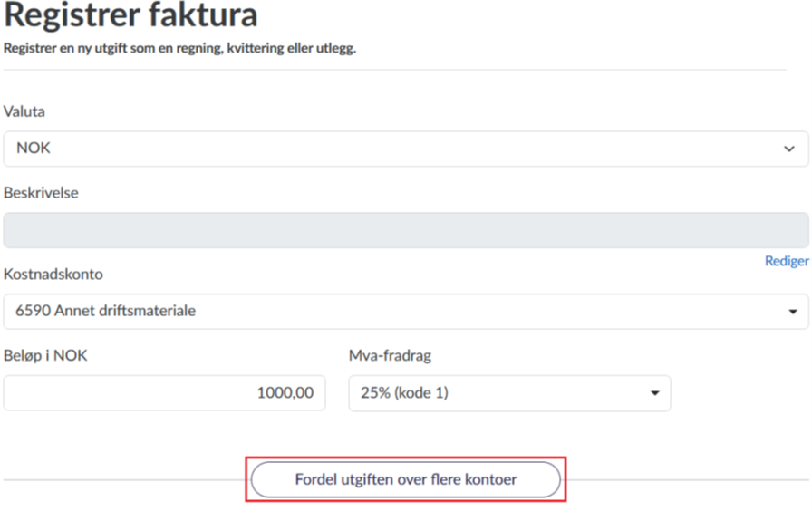Click the 25% (kode 1) value text
The width and height of the screenshot is (812, 511).
pos(404,393)
